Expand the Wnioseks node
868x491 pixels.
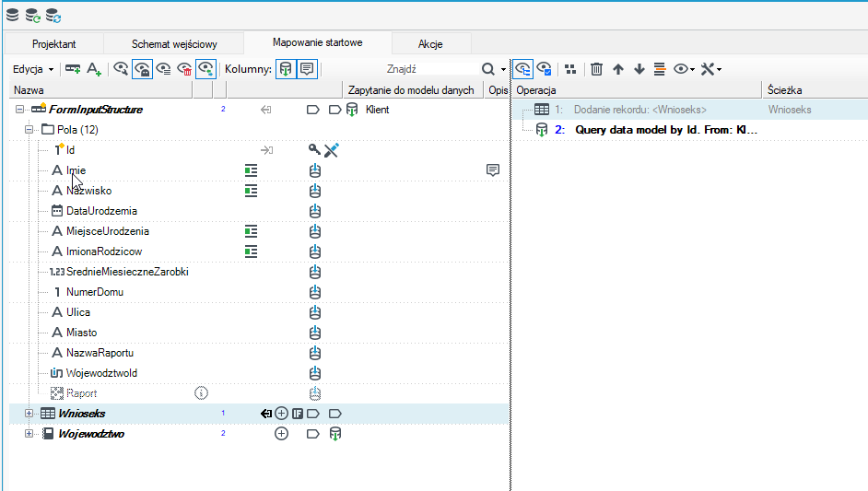point(29,414)
